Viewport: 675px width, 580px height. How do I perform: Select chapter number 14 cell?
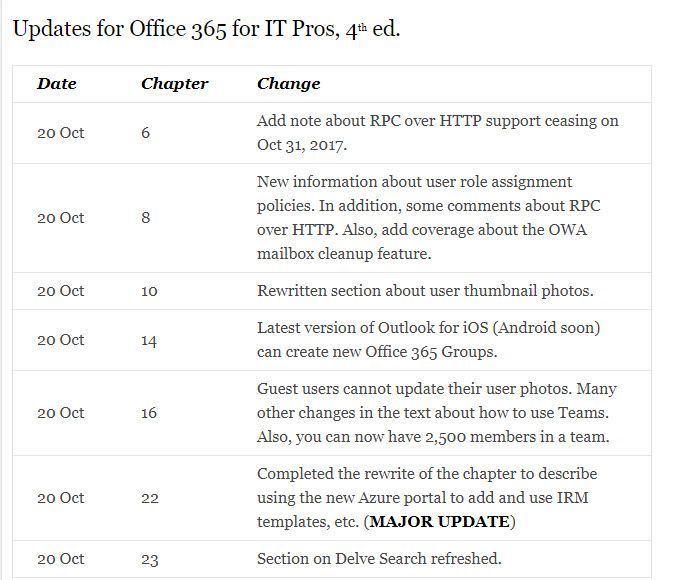point(149,341)
